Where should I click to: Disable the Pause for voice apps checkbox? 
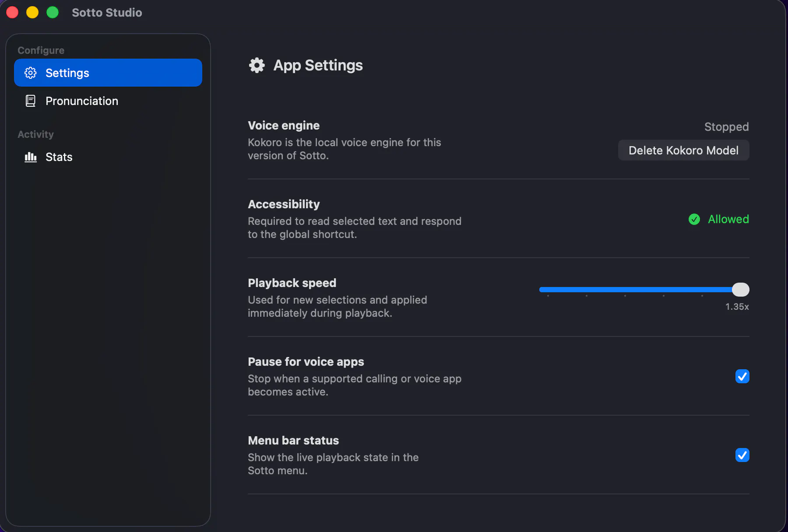point(742,376)
